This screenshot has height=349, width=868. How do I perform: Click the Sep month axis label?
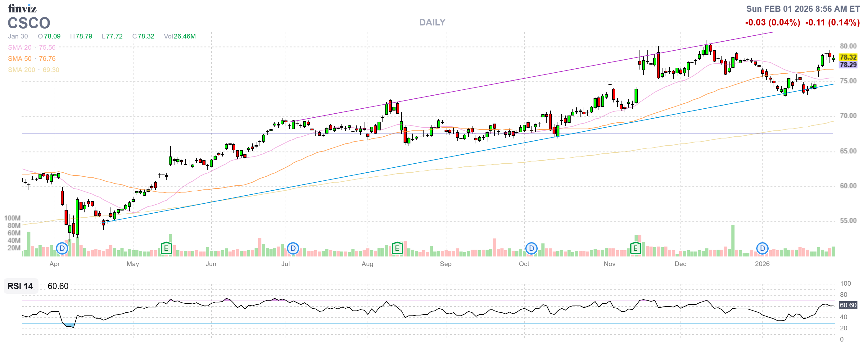pyautogui.click(x=445, y=264)
